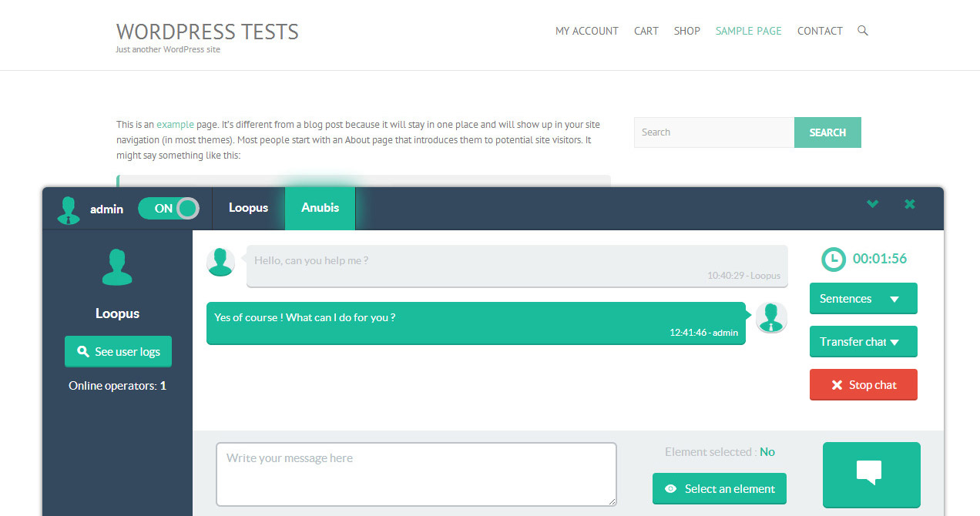Open the Sentences dropdown
The height and width of the screenshot is (516, 980).
(x=863, y=298)
